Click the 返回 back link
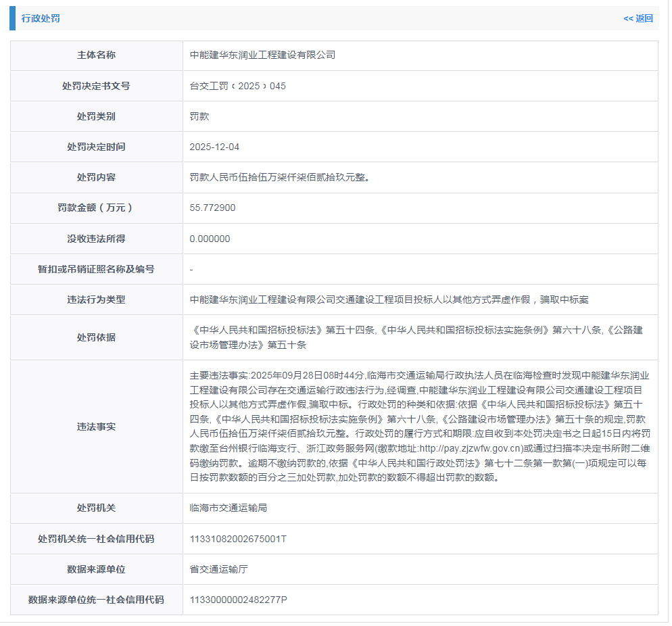 click(x=638, y=18)
